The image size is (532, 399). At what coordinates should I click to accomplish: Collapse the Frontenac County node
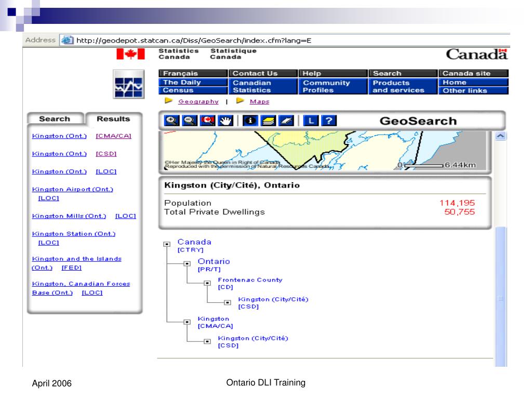click(x=207, y=283)
